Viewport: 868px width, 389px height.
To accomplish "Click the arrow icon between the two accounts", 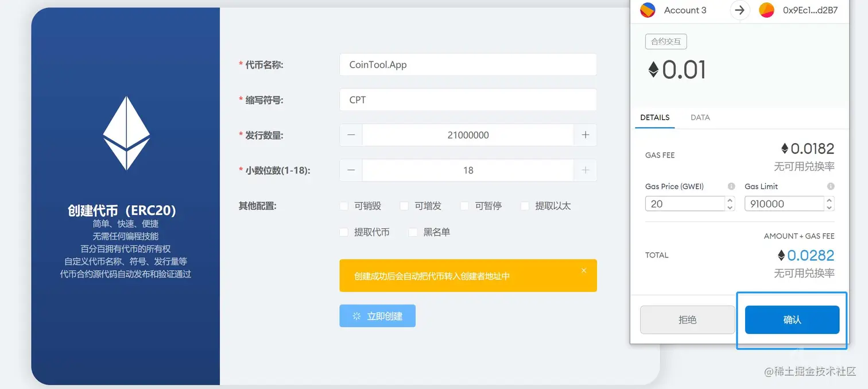I will tap(740, 10).
